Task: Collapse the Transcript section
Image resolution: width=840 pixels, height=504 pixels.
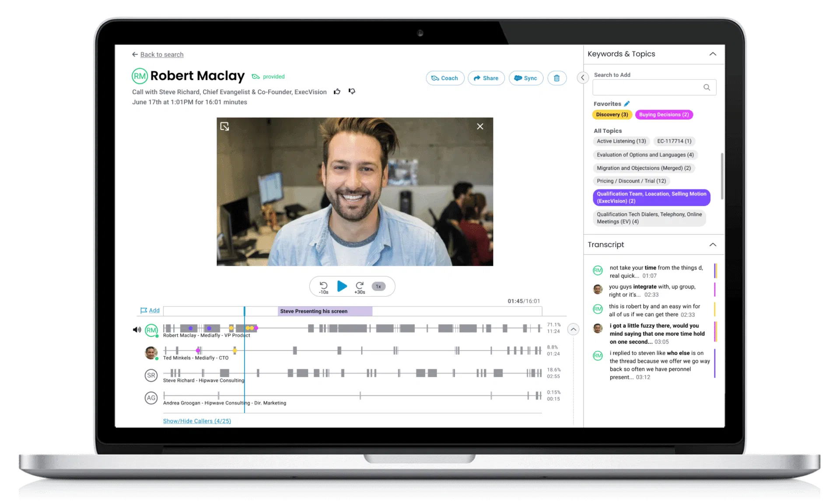Action: pyautogui.click(x=713, y=245)
